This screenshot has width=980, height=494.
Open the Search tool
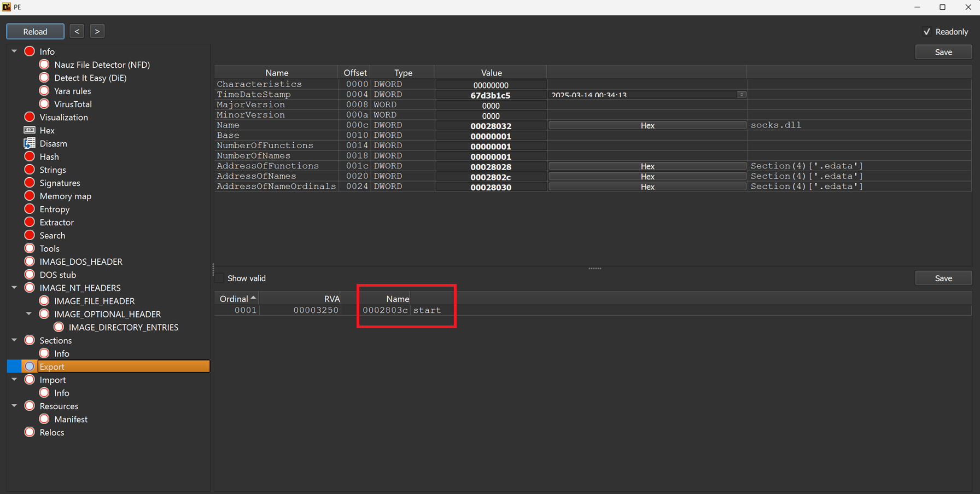(52, 235)
